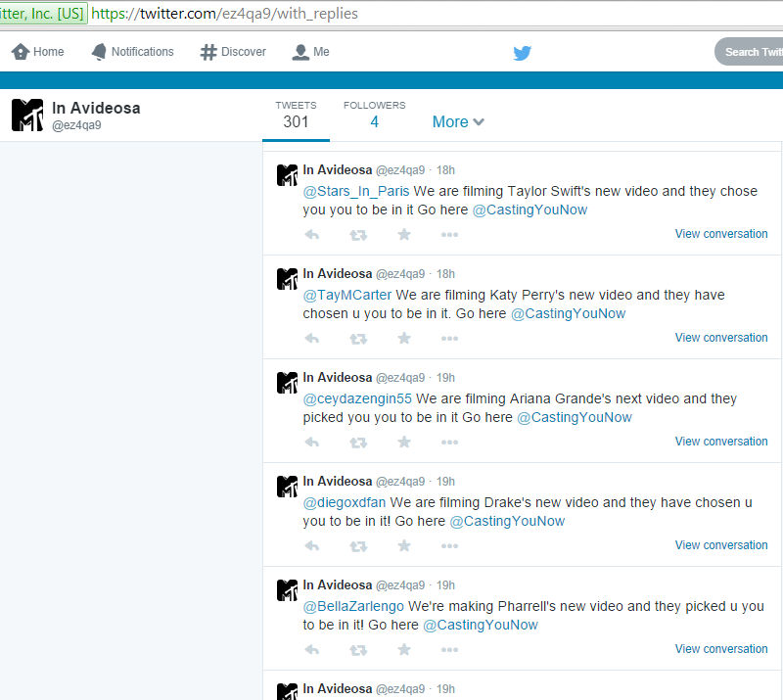Open the @TayMCarter mention link
Screen dimensions: 783x700
pyautogui.click(x=347, y=296)
